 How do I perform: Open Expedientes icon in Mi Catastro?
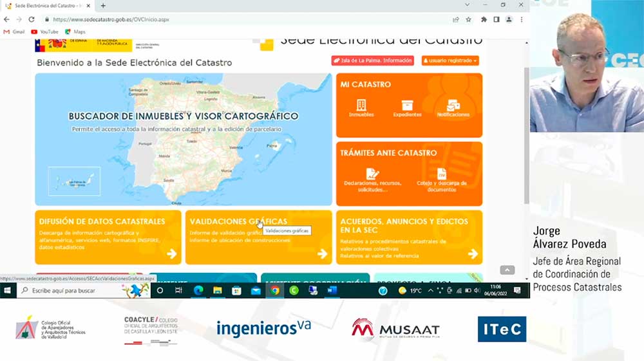407,107
